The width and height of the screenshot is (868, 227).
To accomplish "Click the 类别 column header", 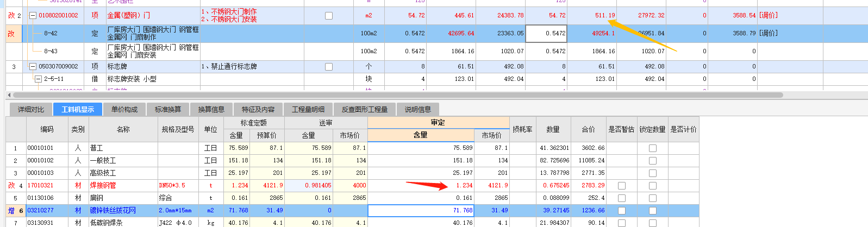I will pos(78,129).
